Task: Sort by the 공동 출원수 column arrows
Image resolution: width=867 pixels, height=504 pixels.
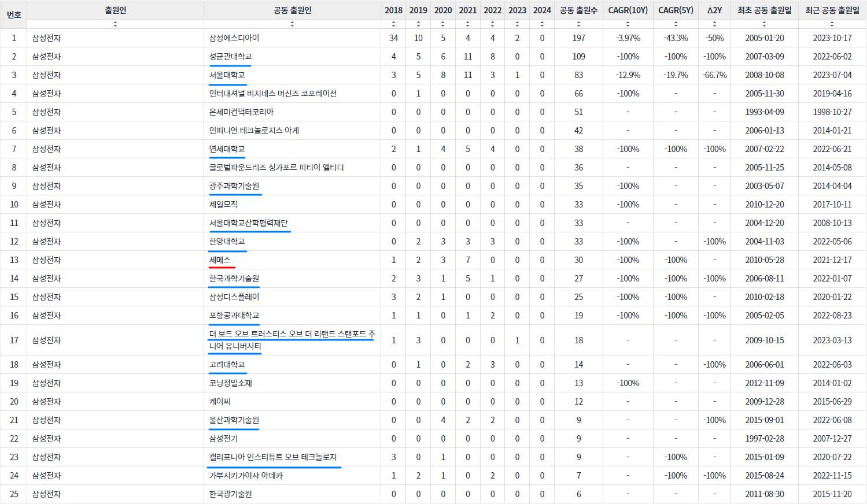Action: (x=578, y=24)
